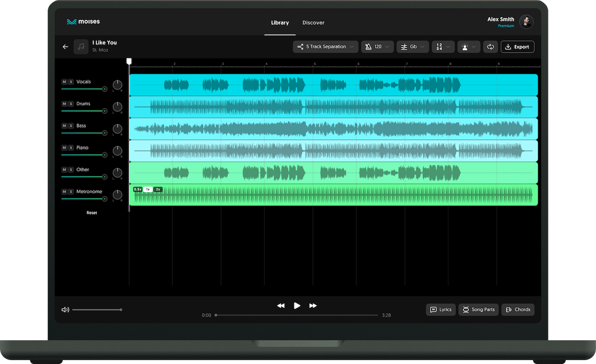This screenshot has height=364, width=596.
Task: Open the 5 Track Separation dropdown
Action: (325, 46)
